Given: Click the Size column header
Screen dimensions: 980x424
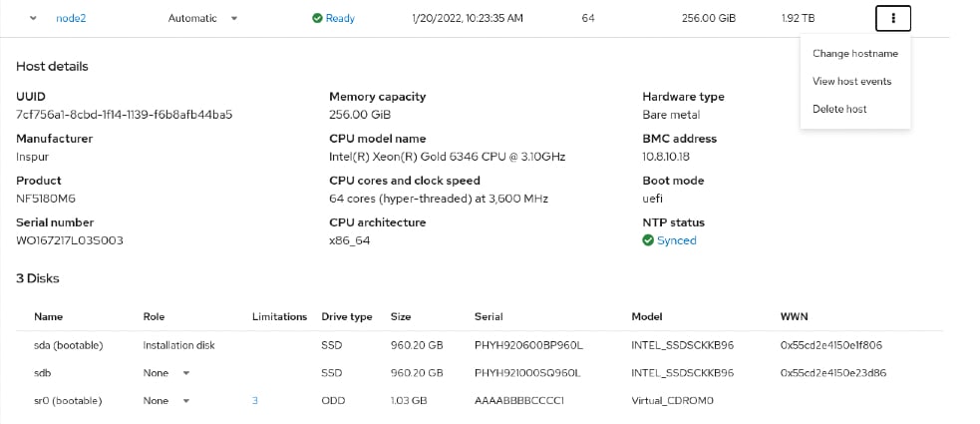Looking at the screenshot, I should coord(402,316).
